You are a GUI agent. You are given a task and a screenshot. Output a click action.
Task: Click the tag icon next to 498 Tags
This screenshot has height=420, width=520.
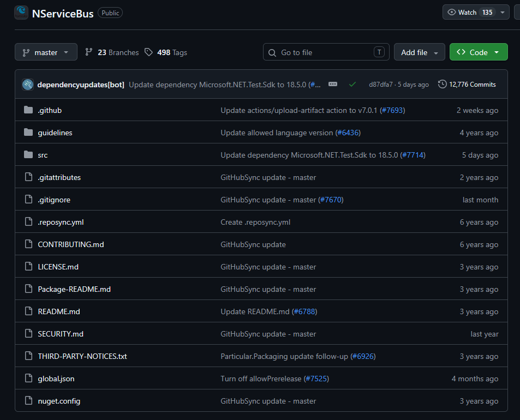point(148,52)
